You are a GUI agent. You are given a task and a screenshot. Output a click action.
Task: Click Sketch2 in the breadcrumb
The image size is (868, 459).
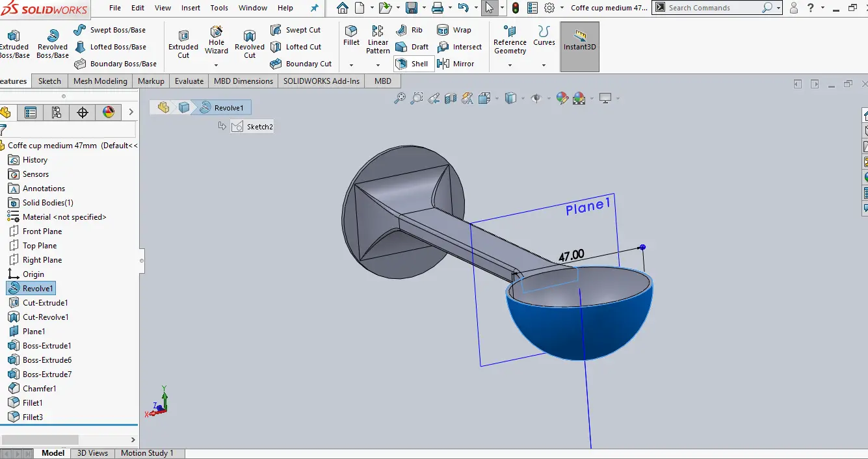point(253,127)
